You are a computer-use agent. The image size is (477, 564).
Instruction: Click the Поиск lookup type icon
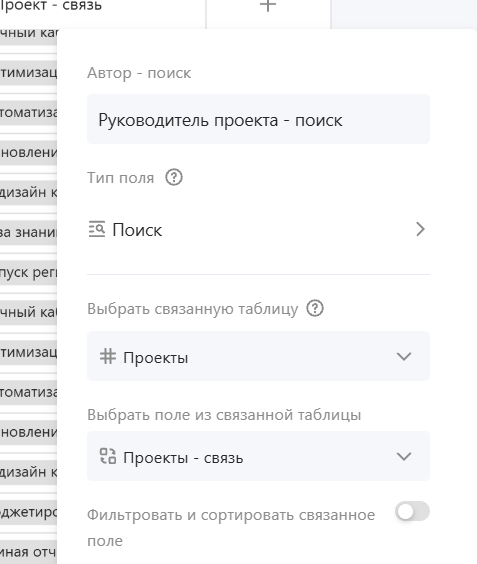[97, 229]
